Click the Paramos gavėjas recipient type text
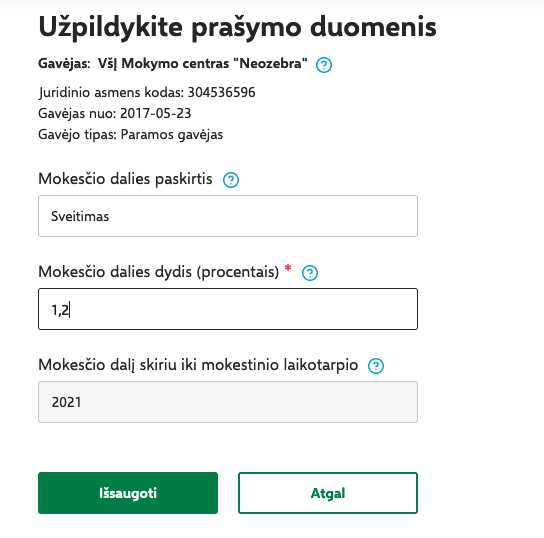The height and width of the screenshot is (538, 544). click(x=172, y=135)
